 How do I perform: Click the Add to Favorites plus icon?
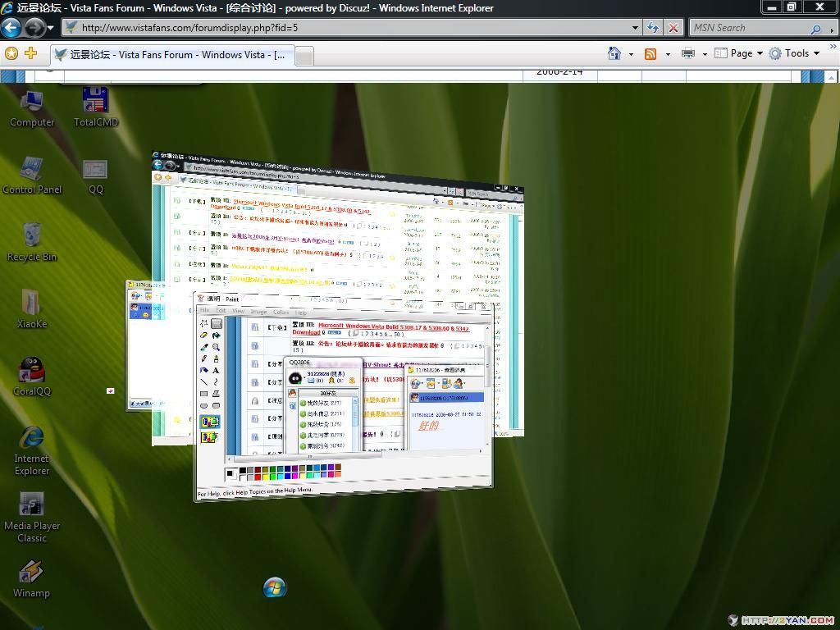[x=31, y=53]
